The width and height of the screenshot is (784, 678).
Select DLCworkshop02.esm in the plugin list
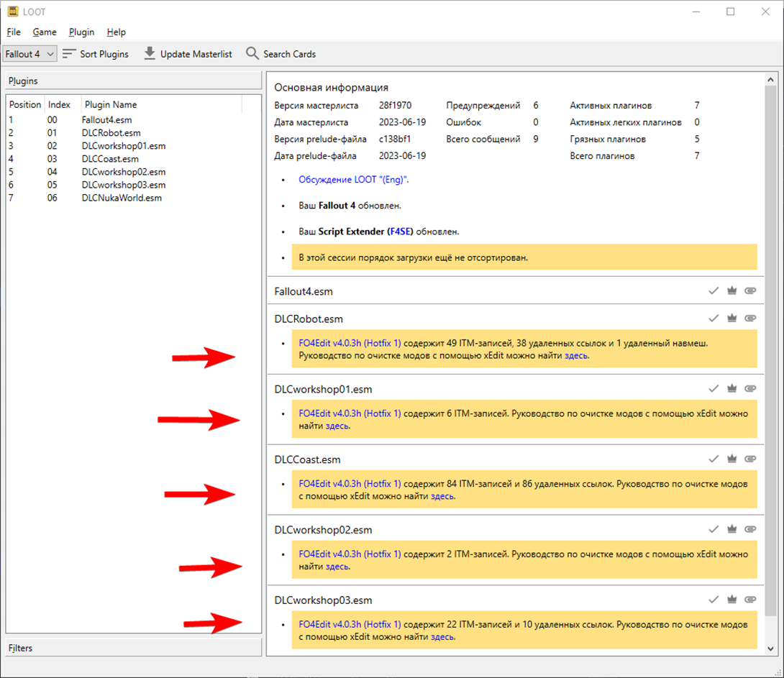click(124, 172)
